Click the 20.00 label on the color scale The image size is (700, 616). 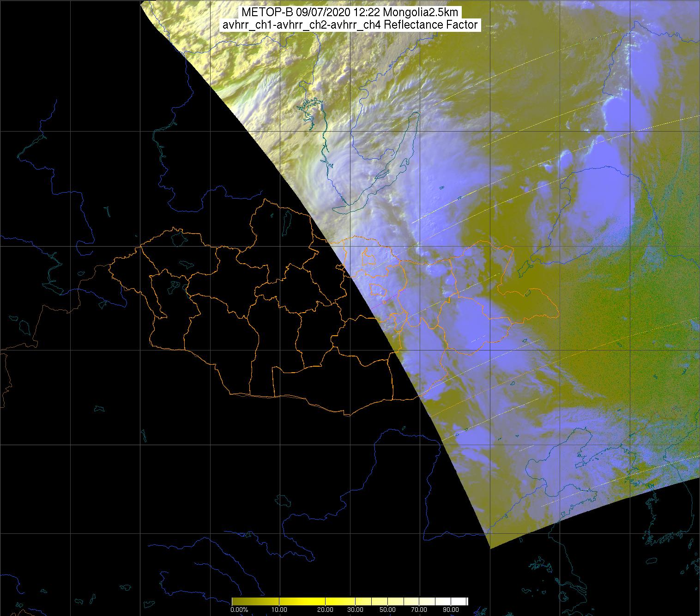(326, 610)
